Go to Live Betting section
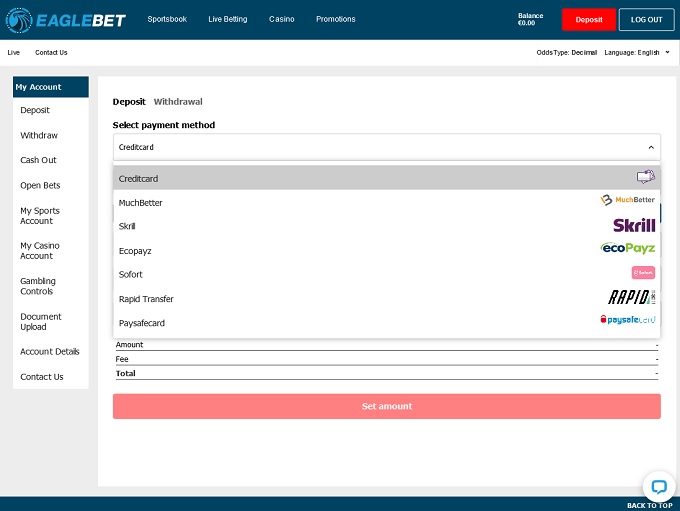Image resolution: width=680 pixels, height=511 pixels. point(228,19)
